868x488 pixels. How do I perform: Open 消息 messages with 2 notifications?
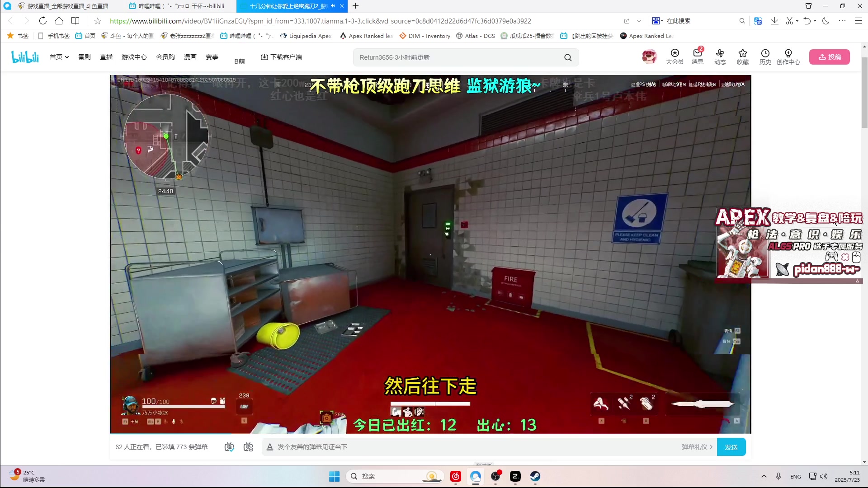(697, 57)
